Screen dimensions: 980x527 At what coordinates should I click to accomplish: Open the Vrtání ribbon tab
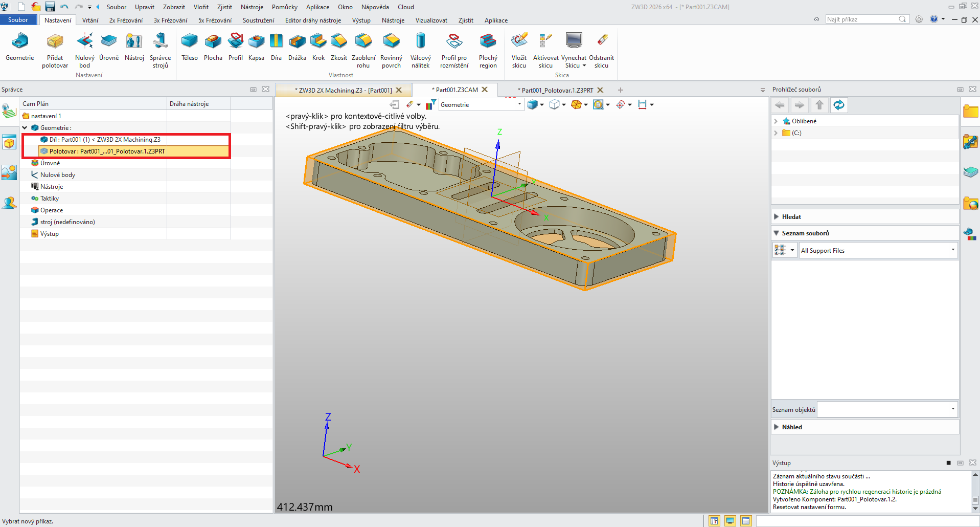[x=90, y=20]
